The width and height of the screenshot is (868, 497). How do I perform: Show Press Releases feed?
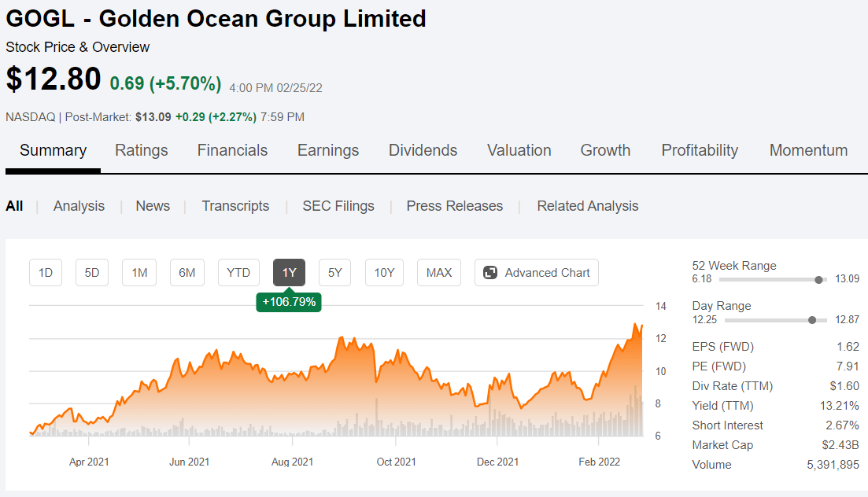(455, 206)
